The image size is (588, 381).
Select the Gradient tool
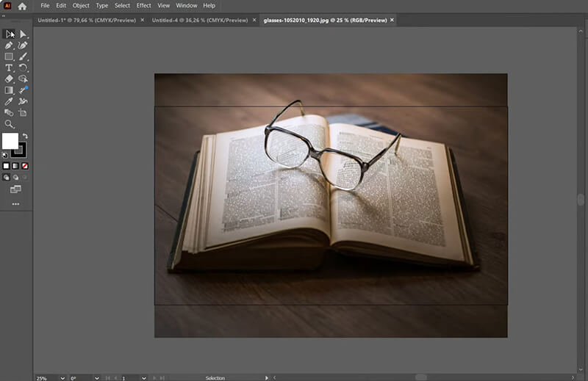pyautogui.click(x=9, y=90)
